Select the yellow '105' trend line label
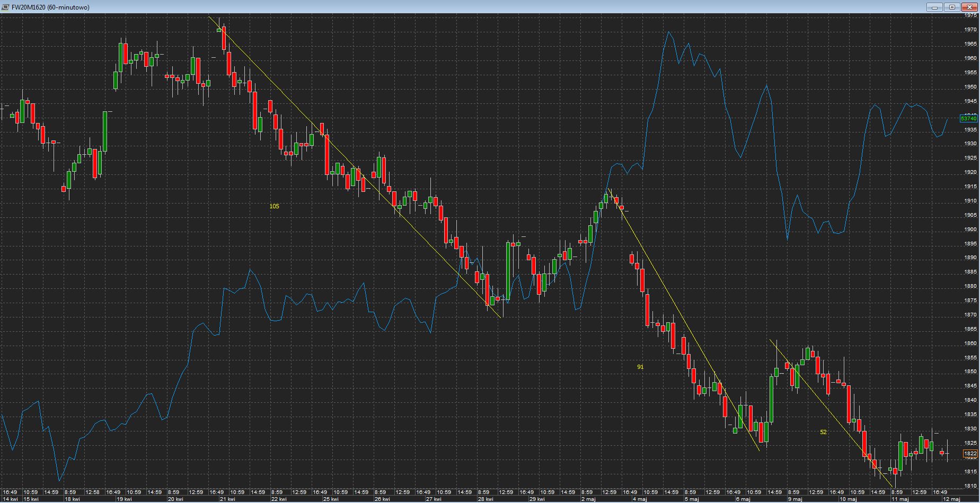 click(x=274, y=206)
